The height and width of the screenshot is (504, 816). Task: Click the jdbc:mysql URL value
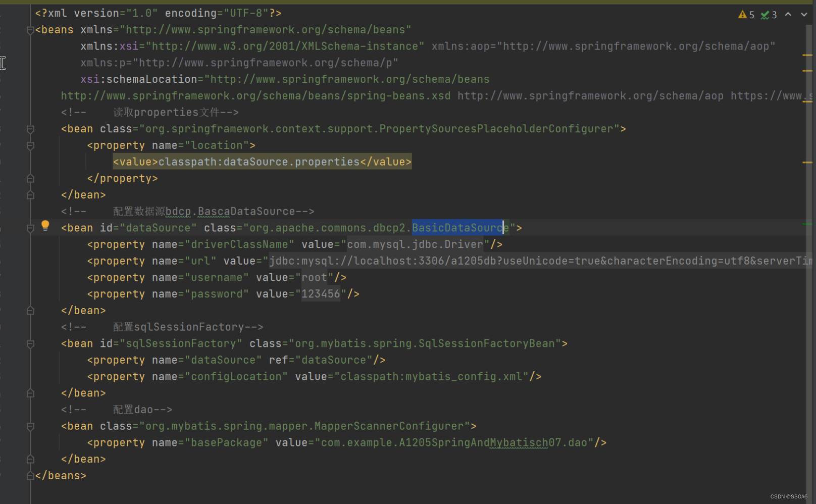pos(540,261)
